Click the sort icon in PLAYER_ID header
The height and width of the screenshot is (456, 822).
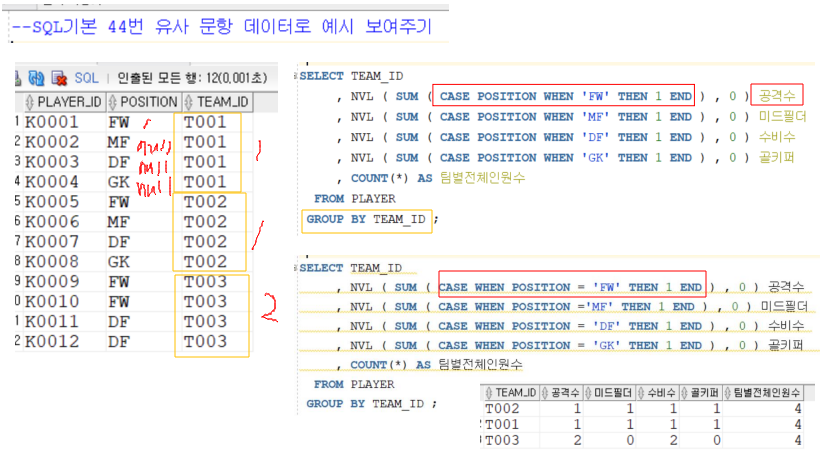(x=30, y=102)
